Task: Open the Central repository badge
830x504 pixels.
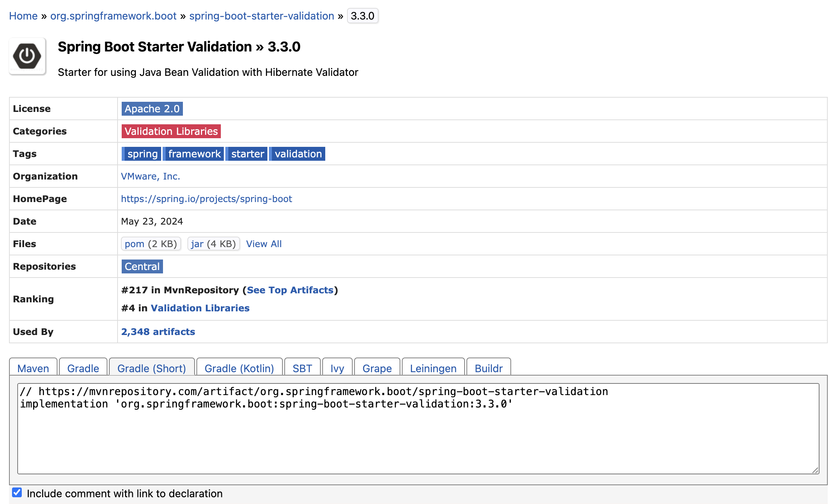Action: point(142,266)
